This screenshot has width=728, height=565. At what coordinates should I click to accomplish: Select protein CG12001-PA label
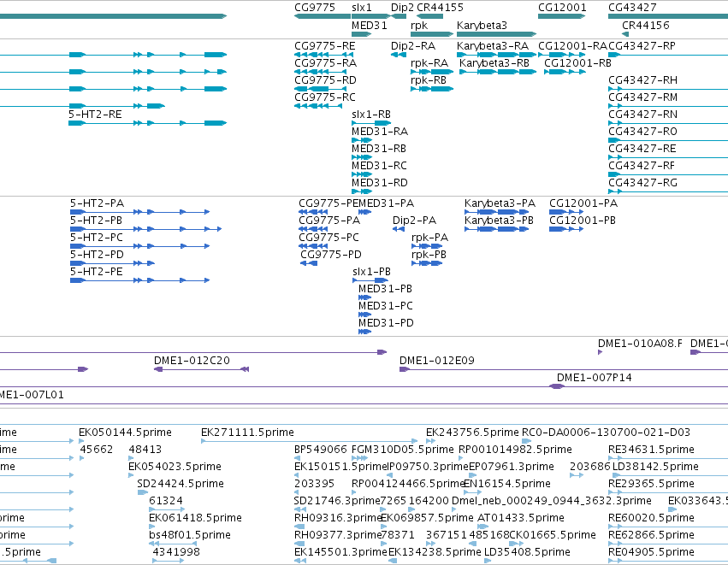coord(583,203)
